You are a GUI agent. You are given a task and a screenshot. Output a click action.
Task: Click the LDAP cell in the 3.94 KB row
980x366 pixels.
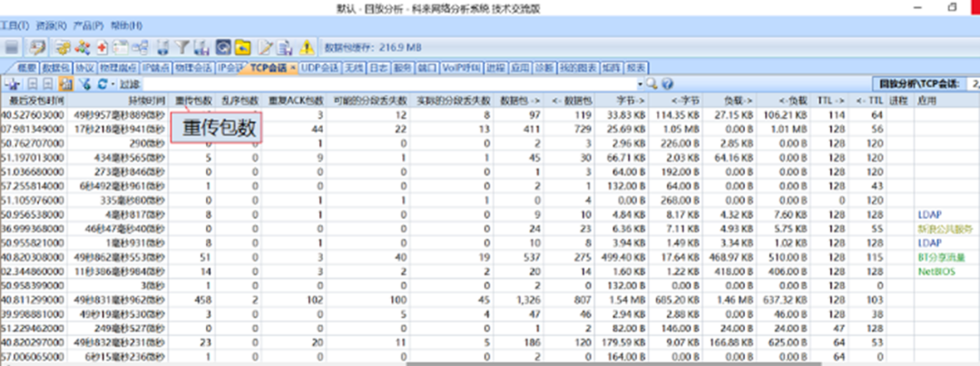pyautogui.click(x=929, y=243)
